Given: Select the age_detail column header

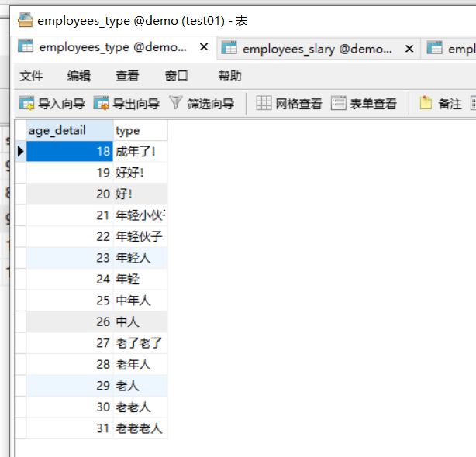Looking at the screenshot, I should coord(70,130).
